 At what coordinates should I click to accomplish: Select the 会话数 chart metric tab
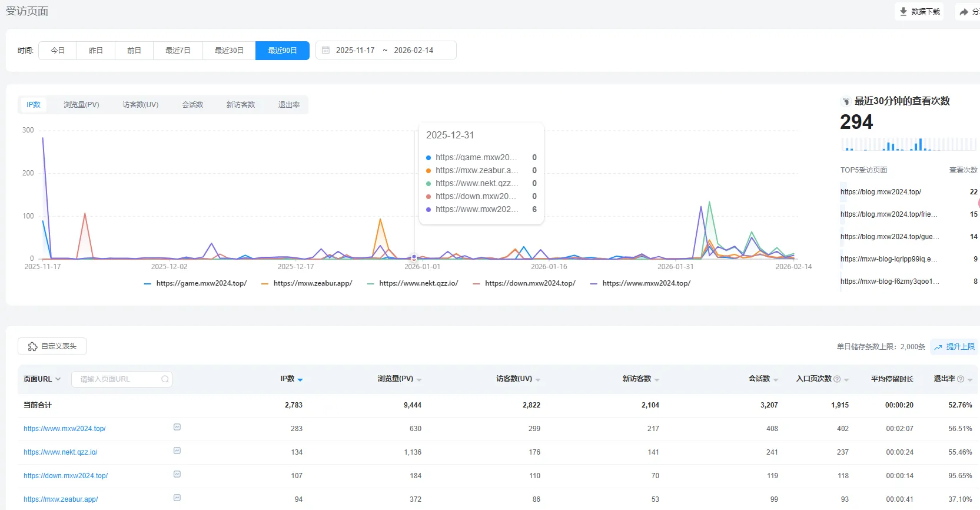192,105
